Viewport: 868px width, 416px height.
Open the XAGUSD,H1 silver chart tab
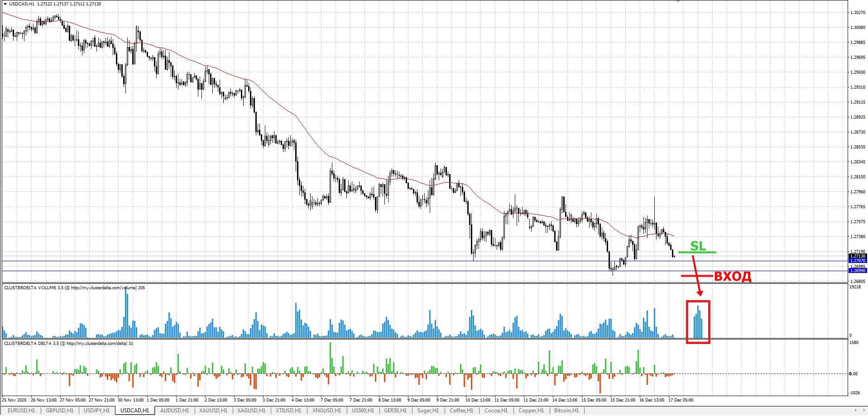click(251, 411)
